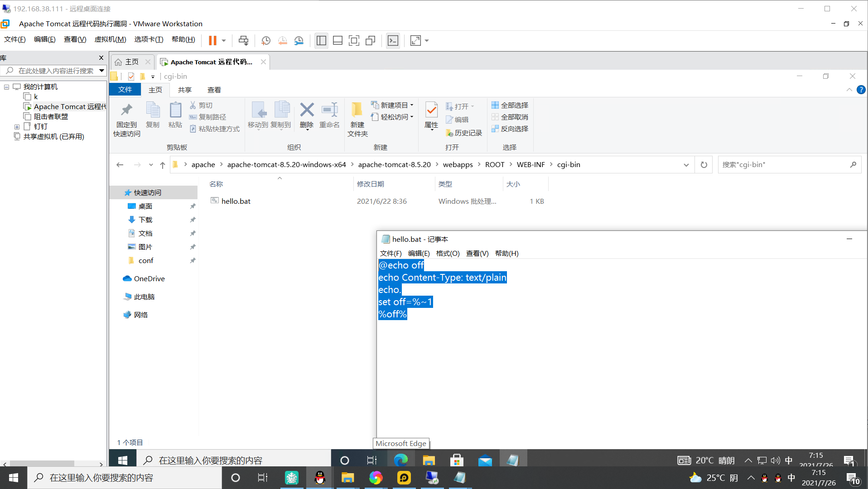
Task: Open the stretch guest dropdown arrow in VMware
Action: [x=427, y=41]
